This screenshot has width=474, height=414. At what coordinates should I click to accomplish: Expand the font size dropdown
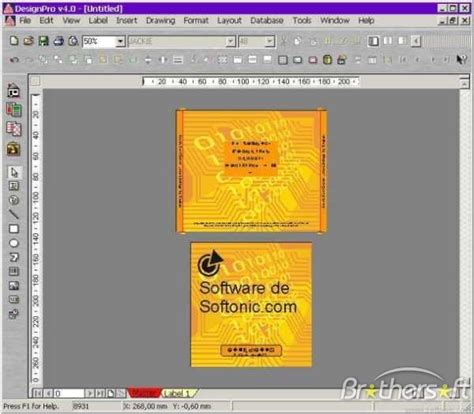pyautogui.click(x=270, y=42)
